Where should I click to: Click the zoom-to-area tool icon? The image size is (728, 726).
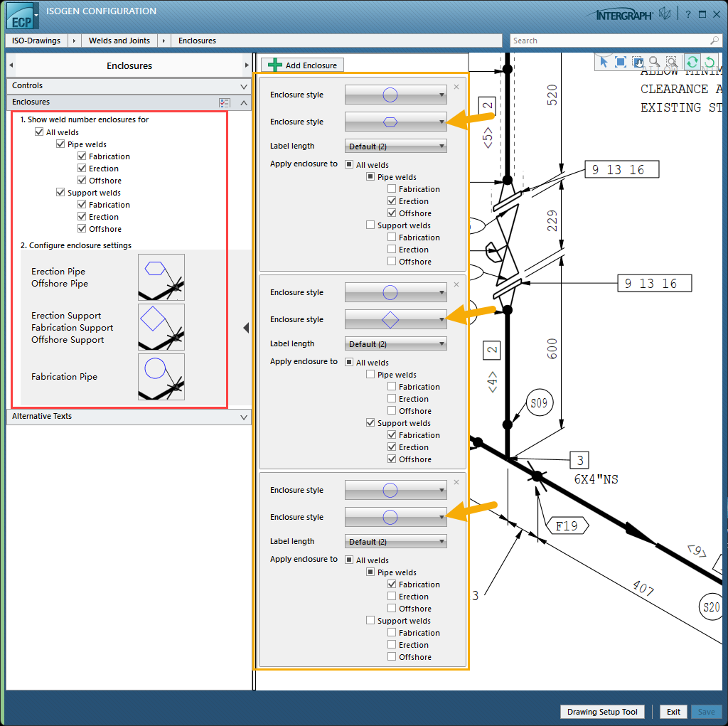(x=670, y=63)
